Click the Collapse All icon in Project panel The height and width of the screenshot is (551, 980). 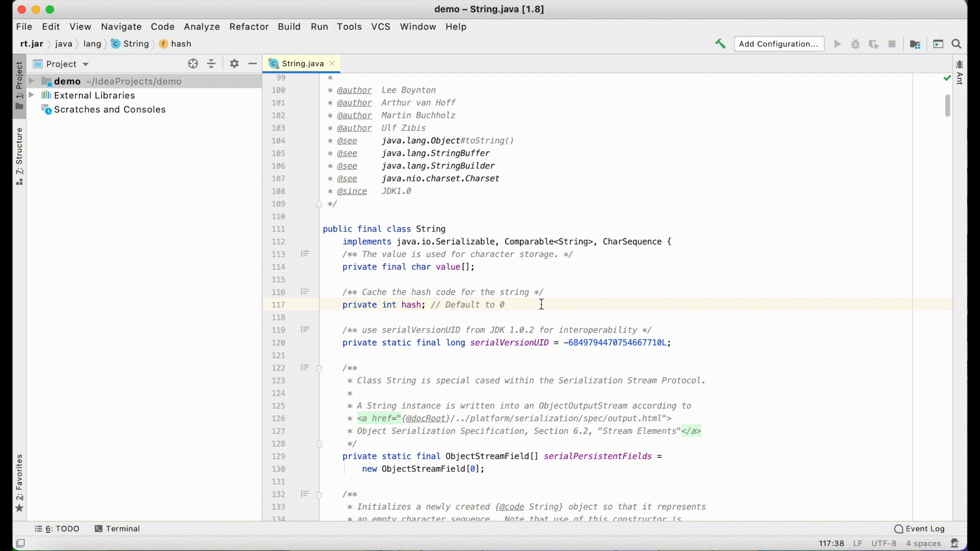click(211, 64)
